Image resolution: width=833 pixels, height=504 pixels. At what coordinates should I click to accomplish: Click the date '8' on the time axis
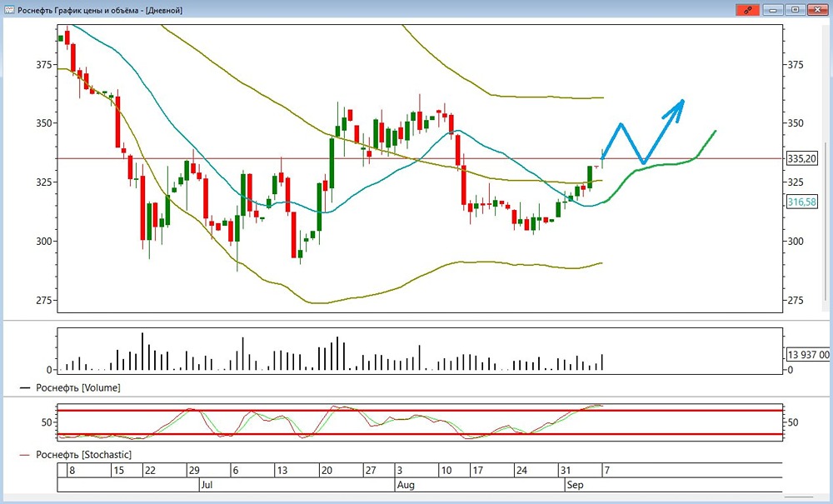[72, 471]
